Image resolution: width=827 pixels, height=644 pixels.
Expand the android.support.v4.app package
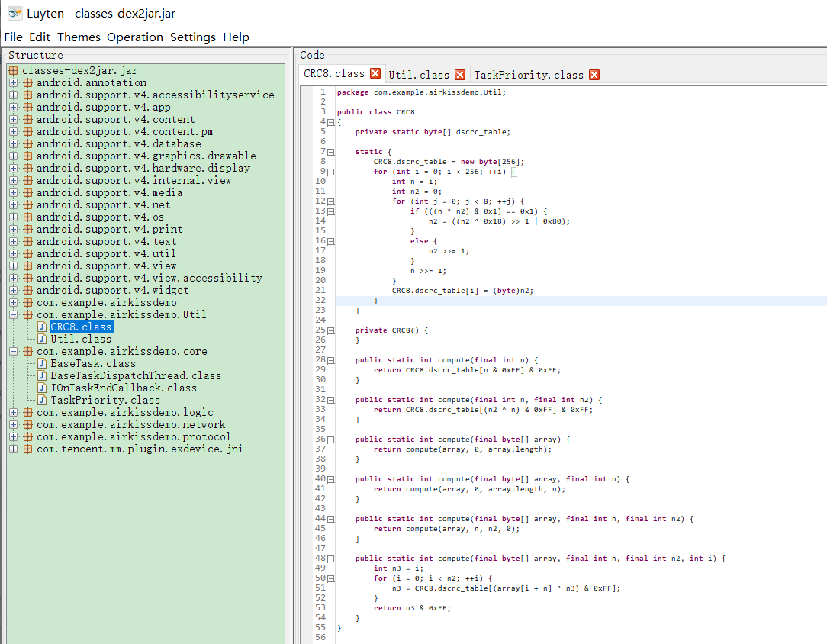click(14, 107)
